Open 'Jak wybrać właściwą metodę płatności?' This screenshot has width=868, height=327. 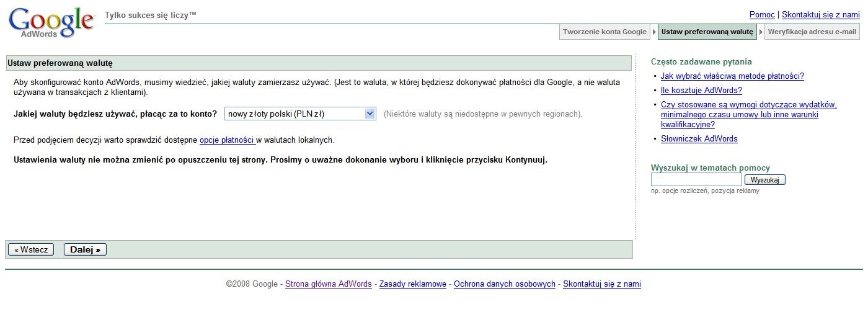click(732, 76)
